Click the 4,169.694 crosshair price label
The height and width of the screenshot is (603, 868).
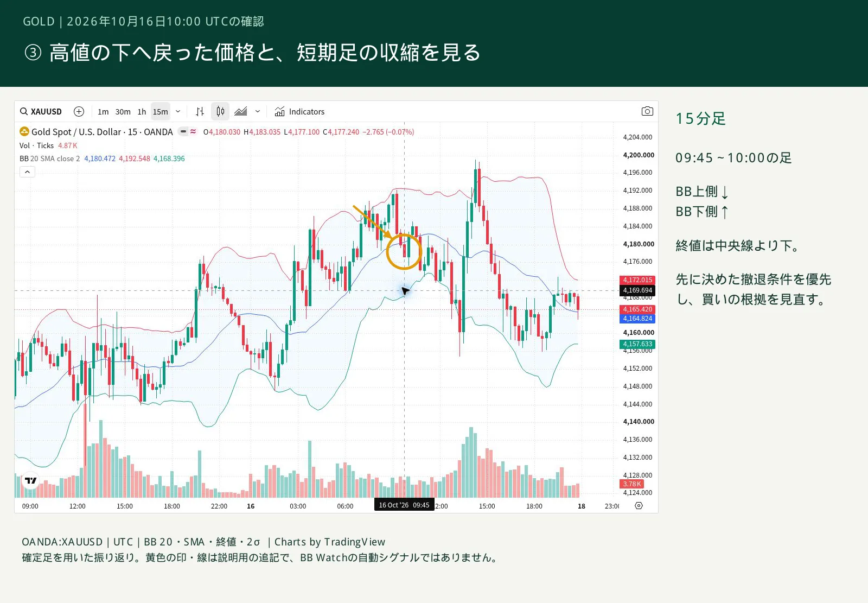click(x=637, y=290)
